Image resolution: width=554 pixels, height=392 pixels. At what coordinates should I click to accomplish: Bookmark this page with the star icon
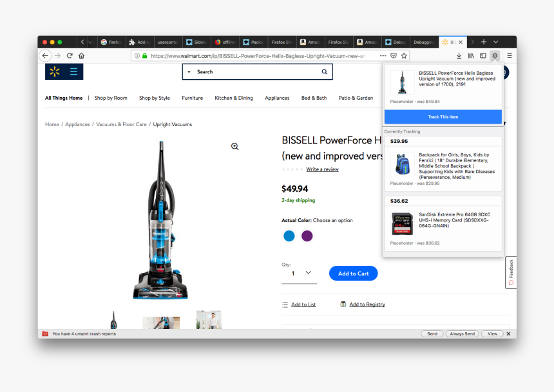coord(404,55)
